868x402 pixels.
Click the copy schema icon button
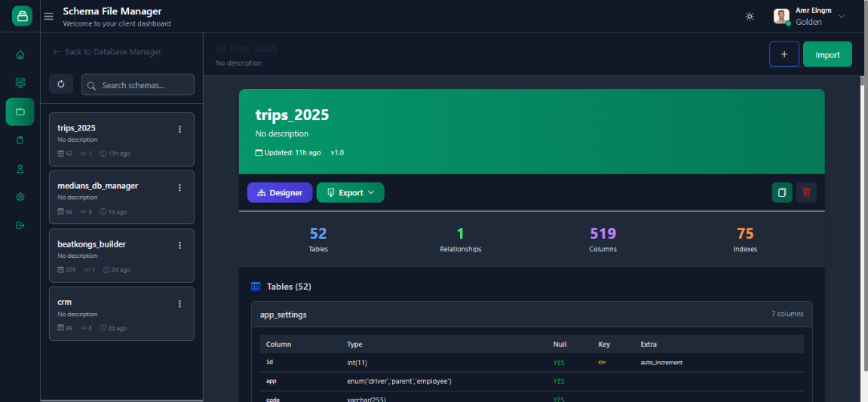pyautogui.click(x=782, y=192)
